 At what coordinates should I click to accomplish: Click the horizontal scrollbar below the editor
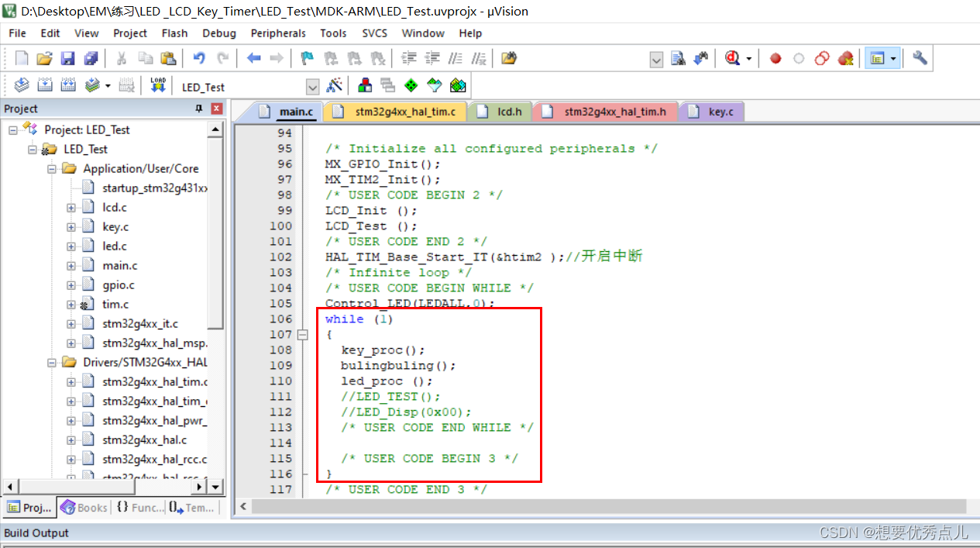pos(542,505)
